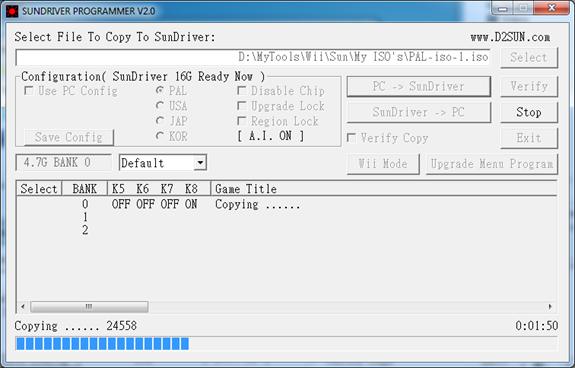Open the Default combo box dropdown arrow
575x368 pixels.
(200, 162)
